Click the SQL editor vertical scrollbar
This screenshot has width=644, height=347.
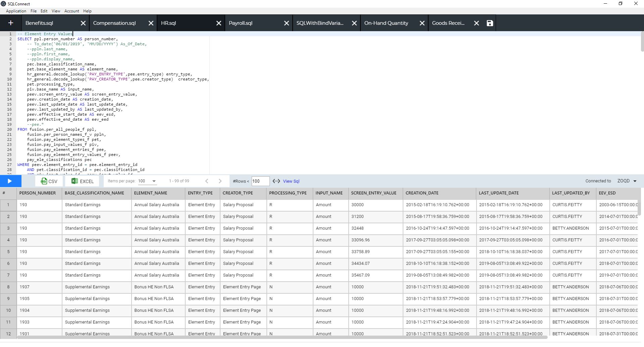(x=642, y=41)
